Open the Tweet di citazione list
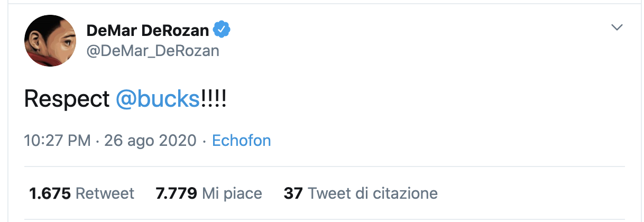Screen dimensions: 644x222 click(x=373, y=193)
